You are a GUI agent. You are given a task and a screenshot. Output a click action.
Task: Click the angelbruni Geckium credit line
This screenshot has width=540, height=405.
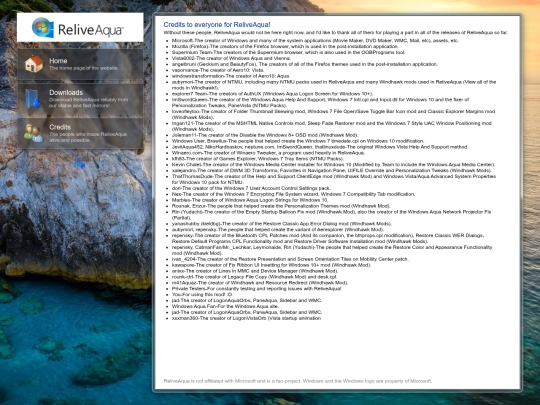tap(305, 64)
